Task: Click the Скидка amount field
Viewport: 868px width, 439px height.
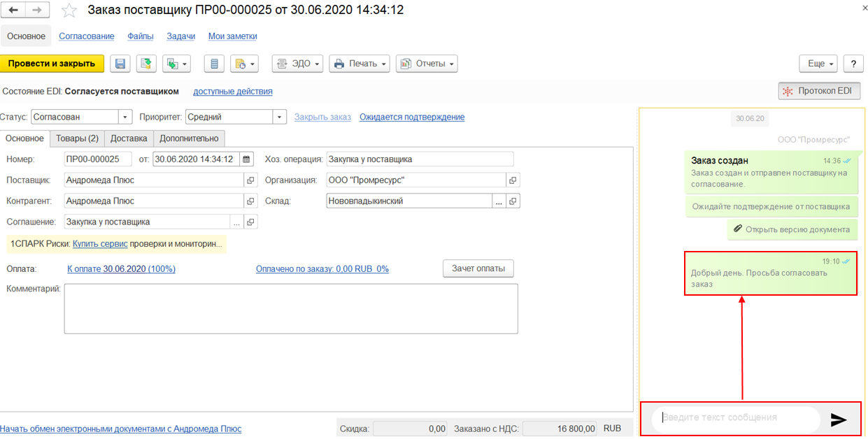Action: [x=410, y=429]
